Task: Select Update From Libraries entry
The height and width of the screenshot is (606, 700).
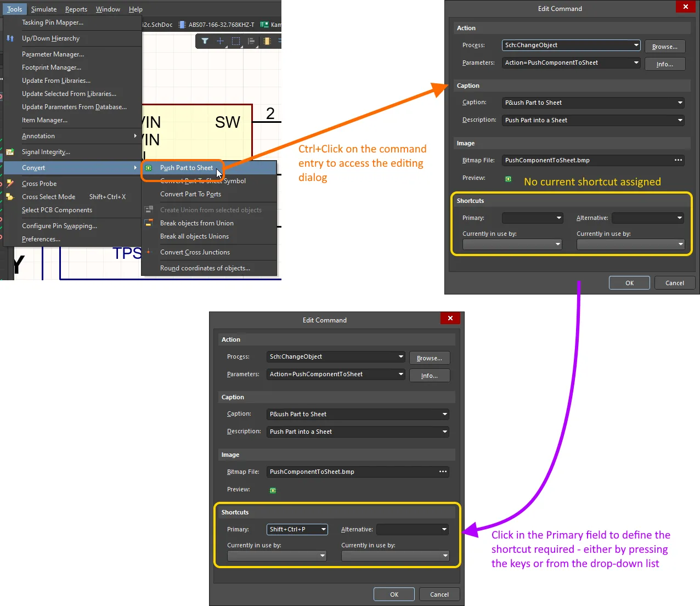Action: pyautogui.click(x=72, y=81)
